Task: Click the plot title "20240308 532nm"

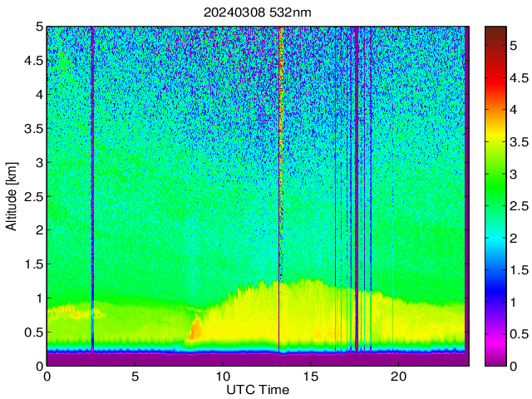Action: (258, 12)
